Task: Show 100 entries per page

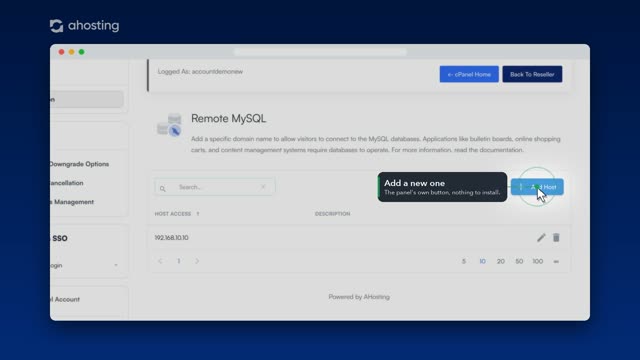Action: coord(538,261)
